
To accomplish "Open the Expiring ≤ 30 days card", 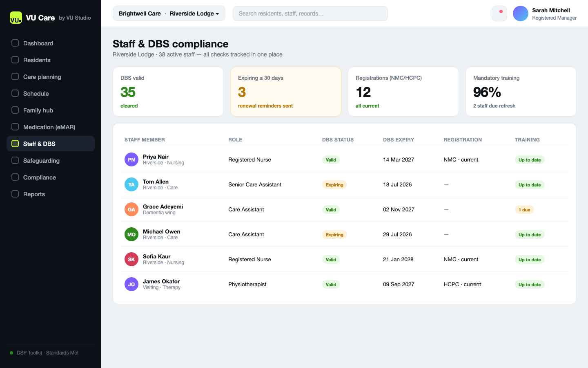I will pos(286,92).
